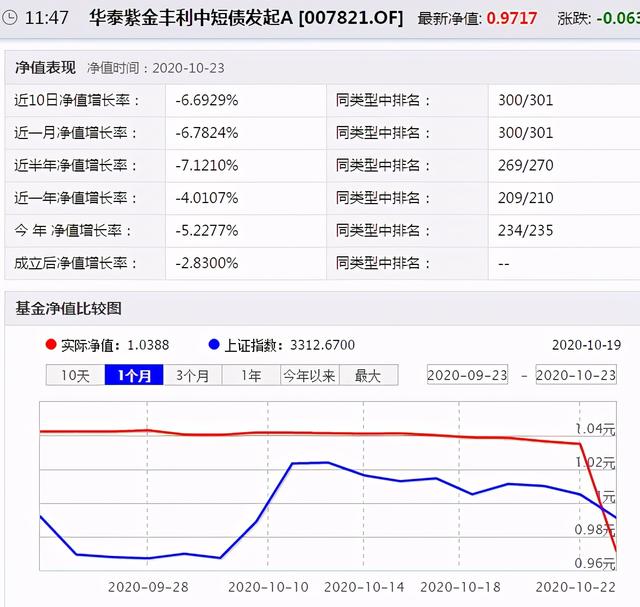Click x-axis label 2020-10-10
Image resolution: width=640 pixels, height=607 pixels.
point(268,587)
